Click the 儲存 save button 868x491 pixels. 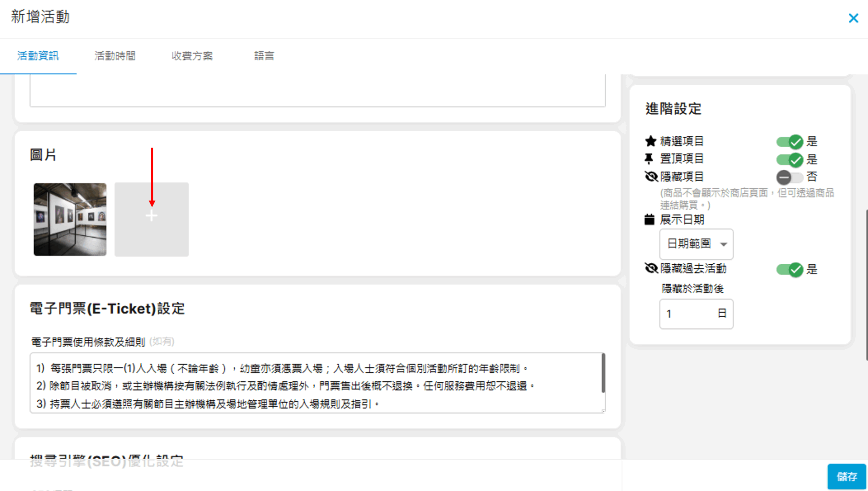click(x=847, y=476)
